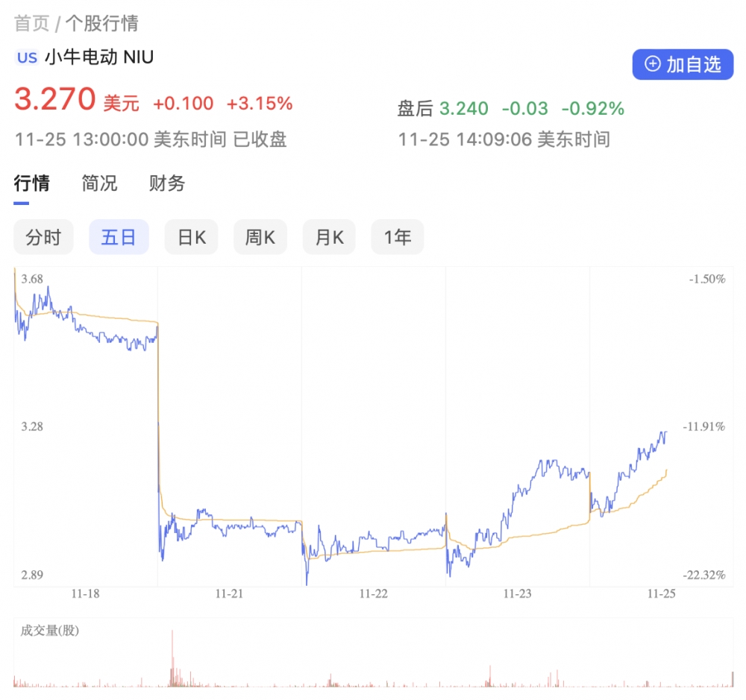The image size is (746, 700).
Task: Click the 小牛电动 NIU stock name
Action: point(99,57)
